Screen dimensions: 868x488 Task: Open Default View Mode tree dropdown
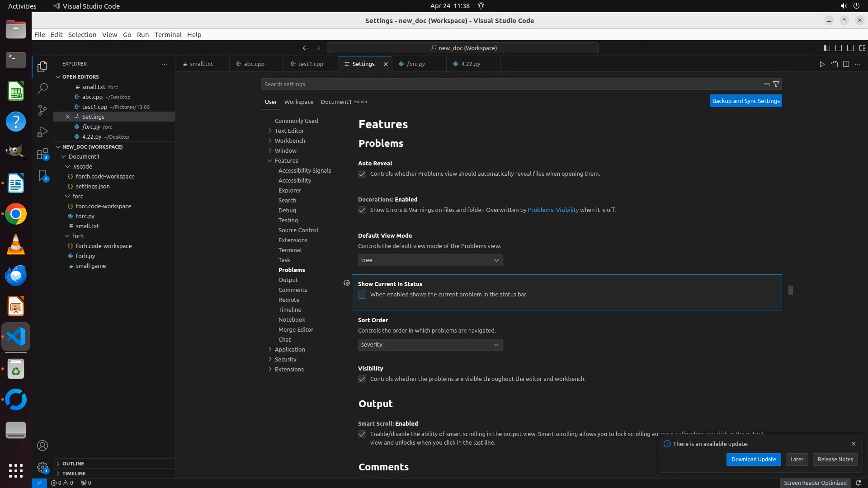tap(430, 260)
